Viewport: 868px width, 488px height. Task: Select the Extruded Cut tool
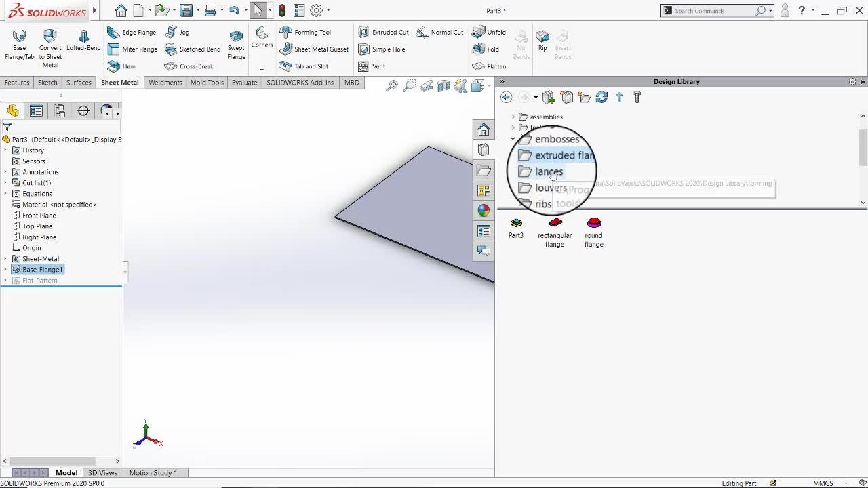point(383,32)
